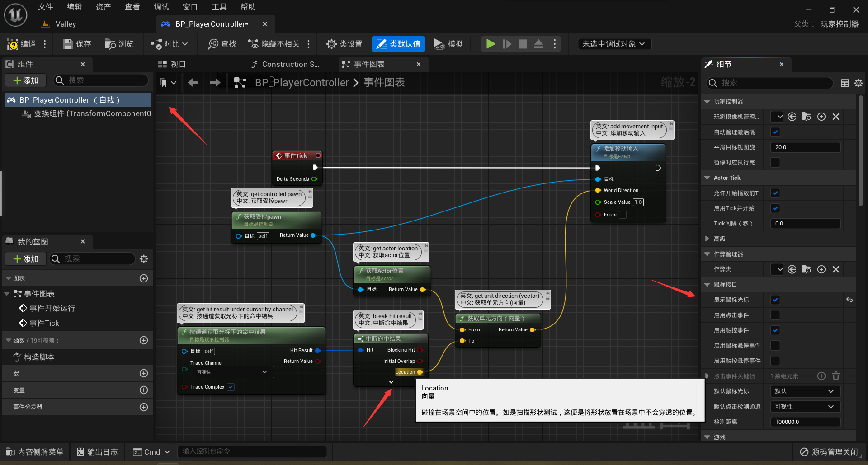
Task: Toggle Trace Complex checkbox on the node
Action: [231, 387]
